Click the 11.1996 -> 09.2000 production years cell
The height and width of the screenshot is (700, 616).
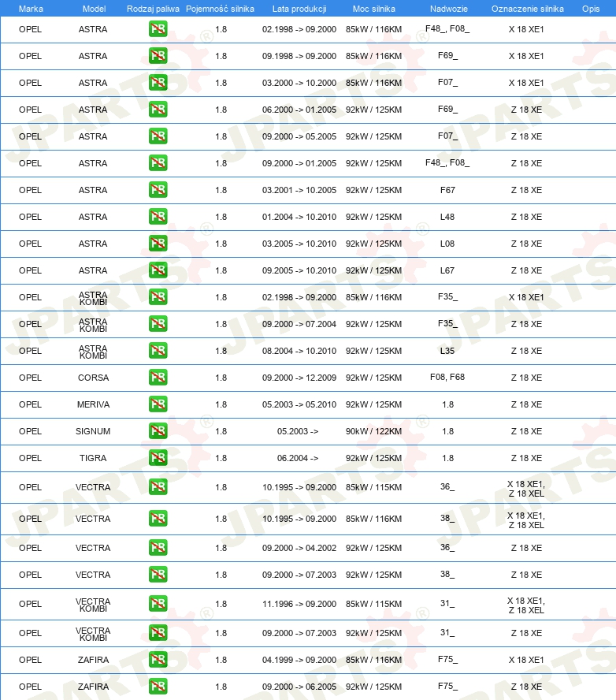[299, 604]
